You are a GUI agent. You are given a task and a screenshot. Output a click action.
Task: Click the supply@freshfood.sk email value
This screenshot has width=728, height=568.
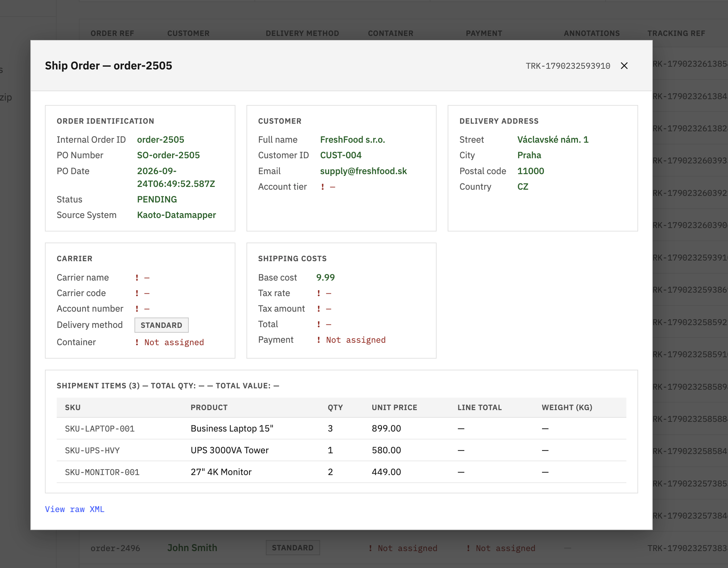pos(363,171)
